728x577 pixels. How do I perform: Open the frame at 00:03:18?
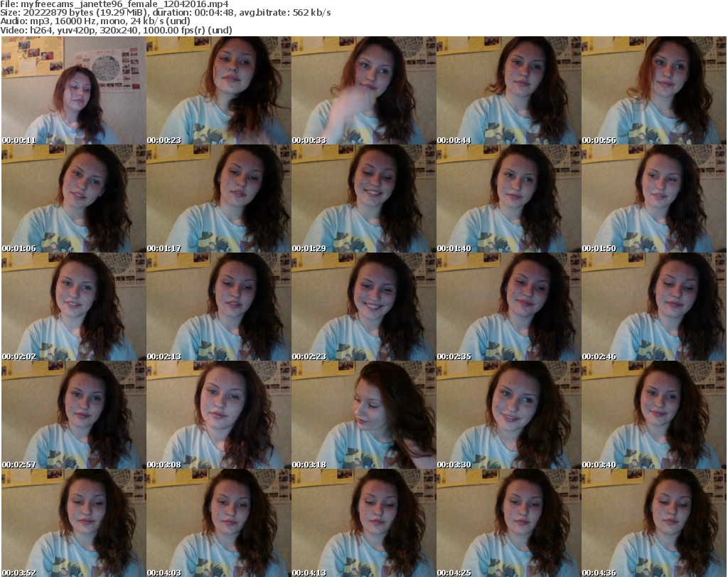(x=363, y=415)
